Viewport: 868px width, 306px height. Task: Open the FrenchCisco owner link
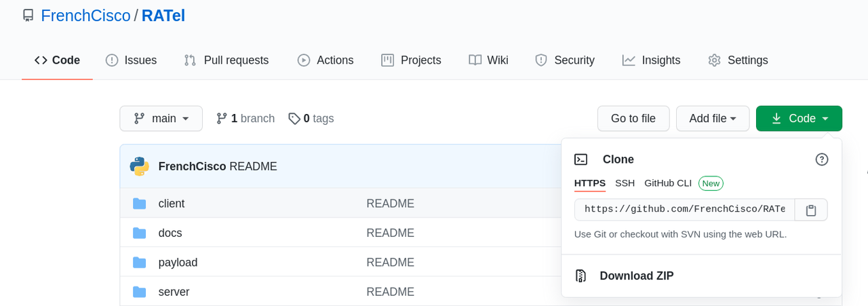[85, 16]
